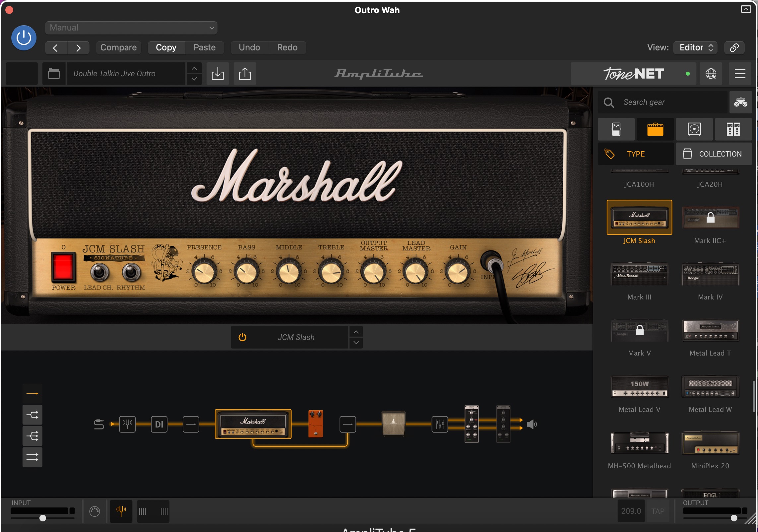The image size is (758, 532).
Task: Click the Copy button
Action: click(166, 47)
